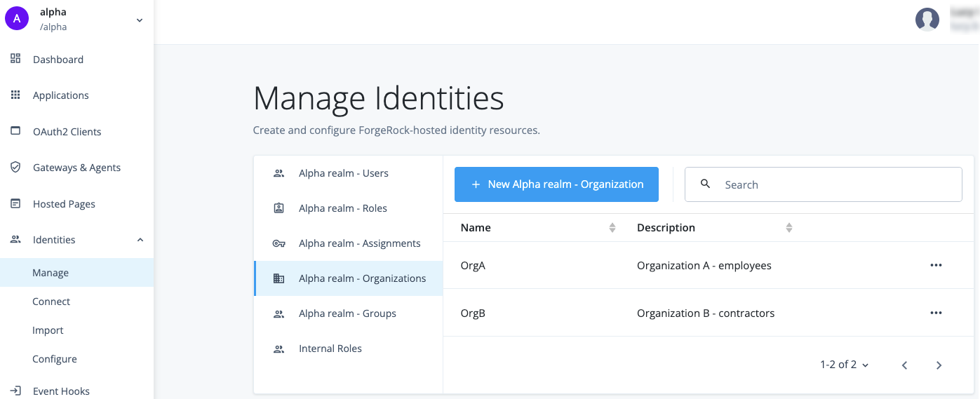
Task: Open the user profile avatar
Action: pos(927,19)
